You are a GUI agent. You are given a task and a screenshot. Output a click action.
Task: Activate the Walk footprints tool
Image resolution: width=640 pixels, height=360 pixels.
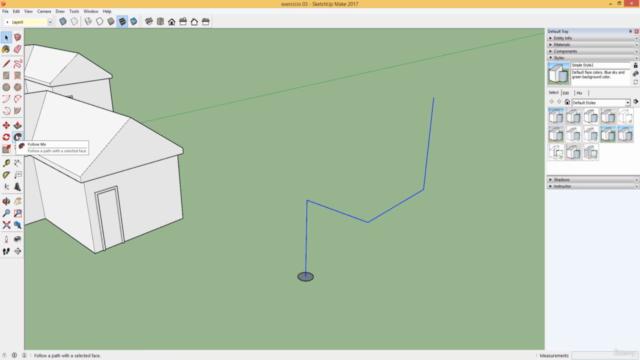pyautogui.click(x=6, y=251)
